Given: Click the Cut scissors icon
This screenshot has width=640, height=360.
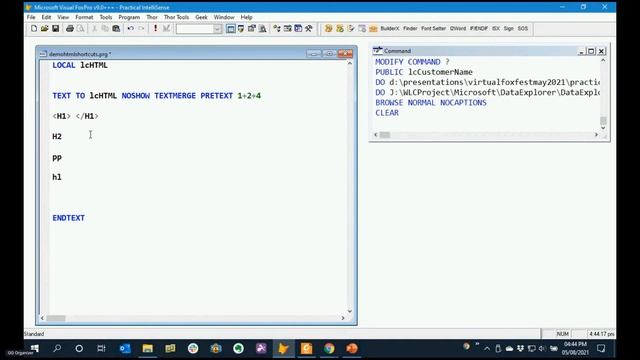Looking at the screenshot, I should (95, 29).
